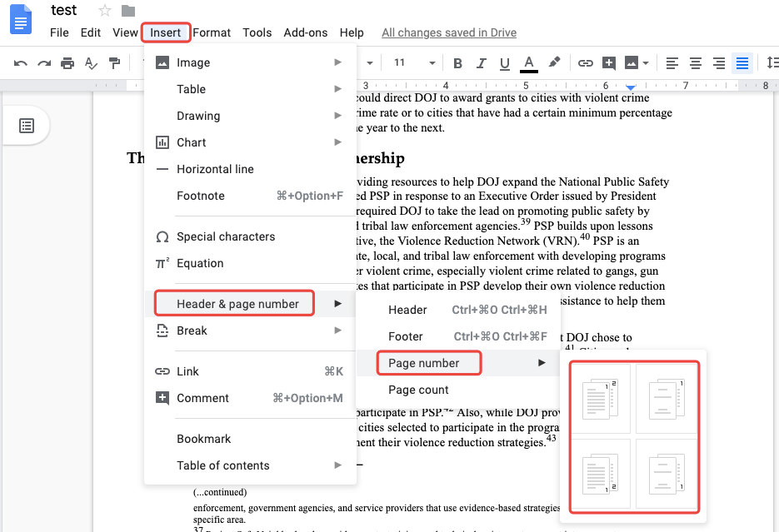
Task: Toggle bold formatting
Action: [x=457, y=63]
